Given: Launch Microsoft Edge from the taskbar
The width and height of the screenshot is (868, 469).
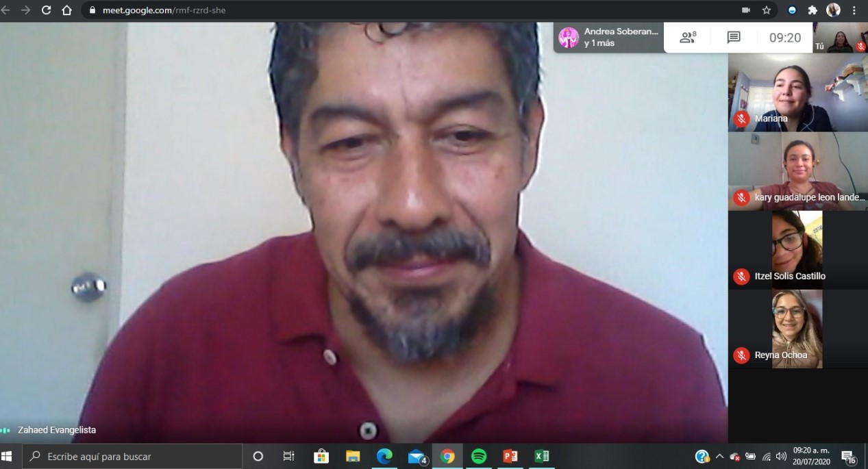Looking at the screenshot, I should coord(384,457).
